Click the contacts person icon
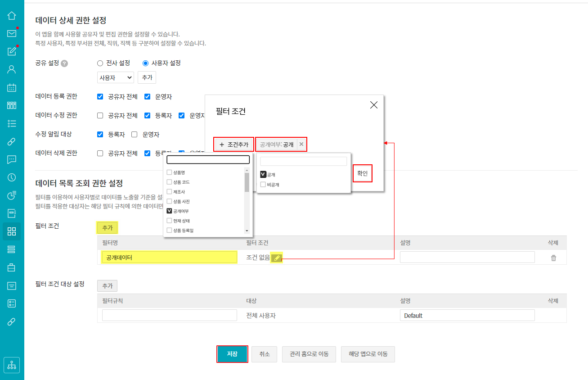Image resolution: width=588 pixels, height=380 pixels. (x=12, y=69)
